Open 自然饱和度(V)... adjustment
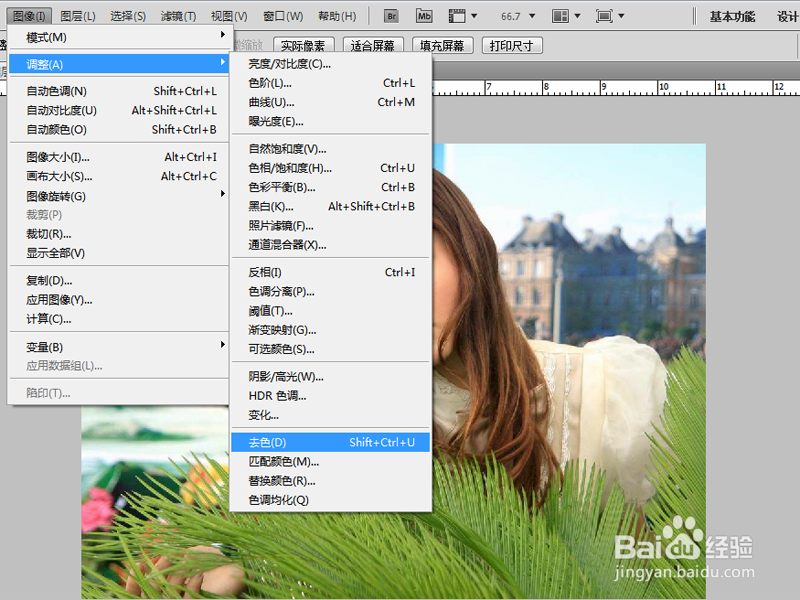 coord(331,149)
